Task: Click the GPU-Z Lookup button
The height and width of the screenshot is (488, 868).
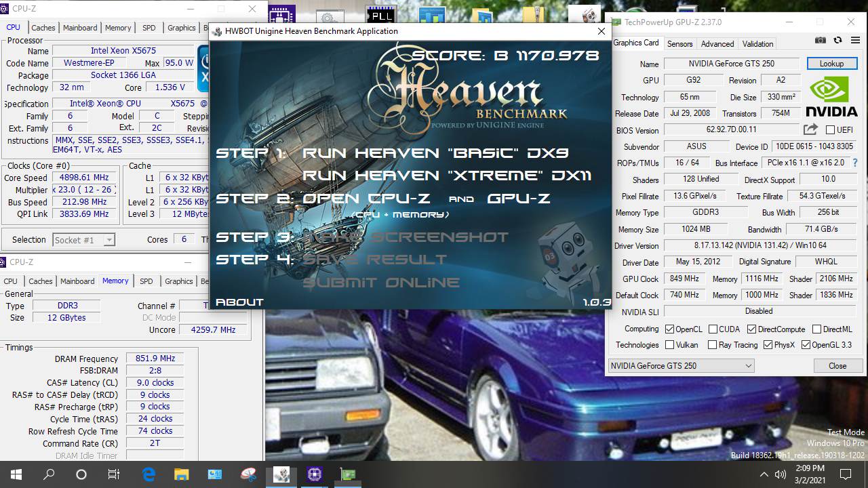Action: click(x=831, y=64)
